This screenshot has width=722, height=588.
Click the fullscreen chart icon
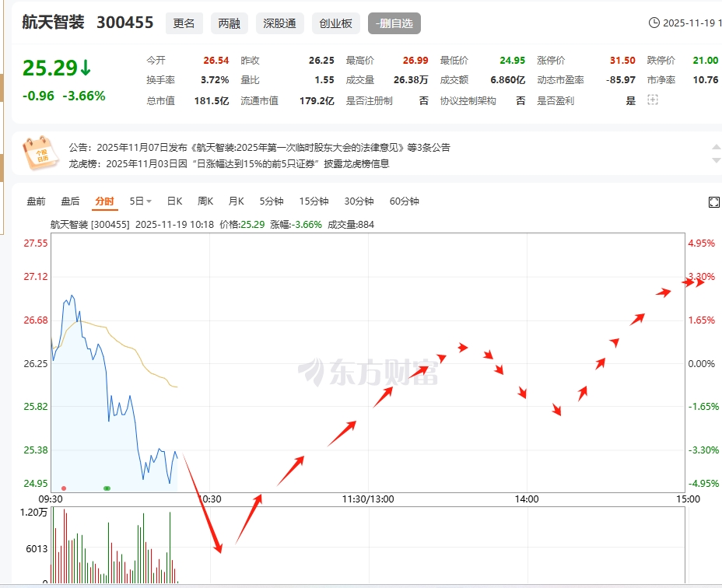click(713, 201)
